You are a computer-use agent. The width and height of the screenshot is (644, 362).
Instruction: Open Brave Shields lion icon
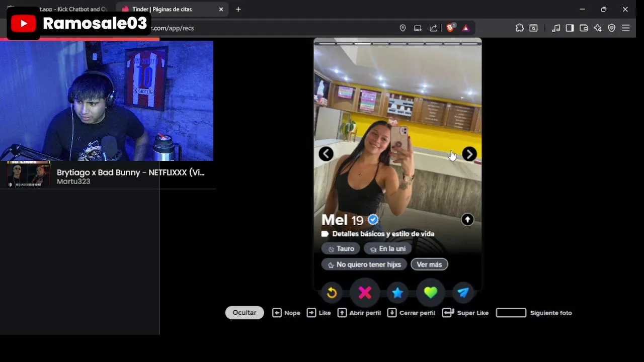451,28
